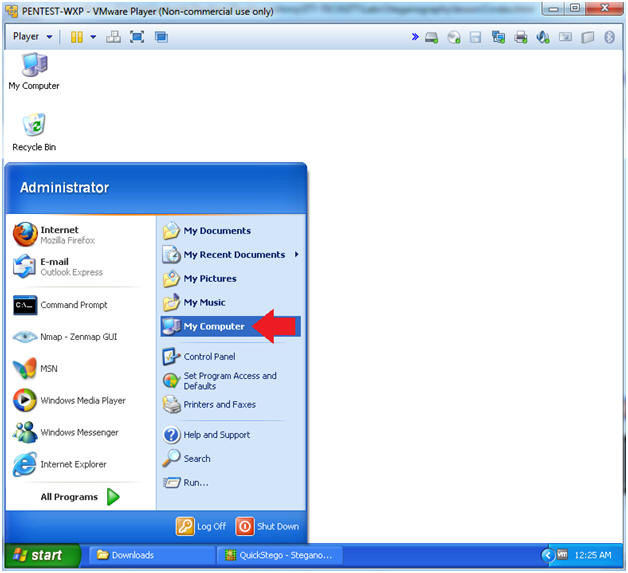The image size is (628, 573).
Task: Click the printer device icon in VMware
Action: pos(521,37)
